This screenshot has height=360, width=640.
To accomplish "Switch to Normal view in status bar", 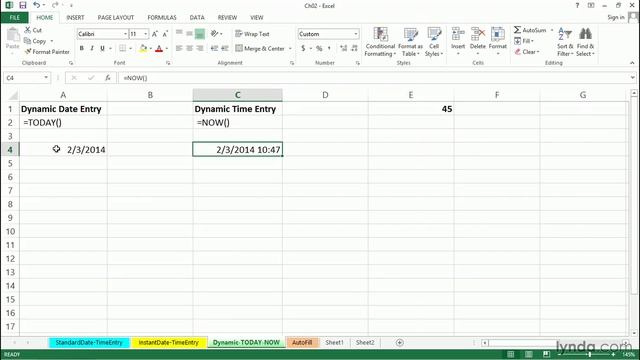I will coord(511,354).
